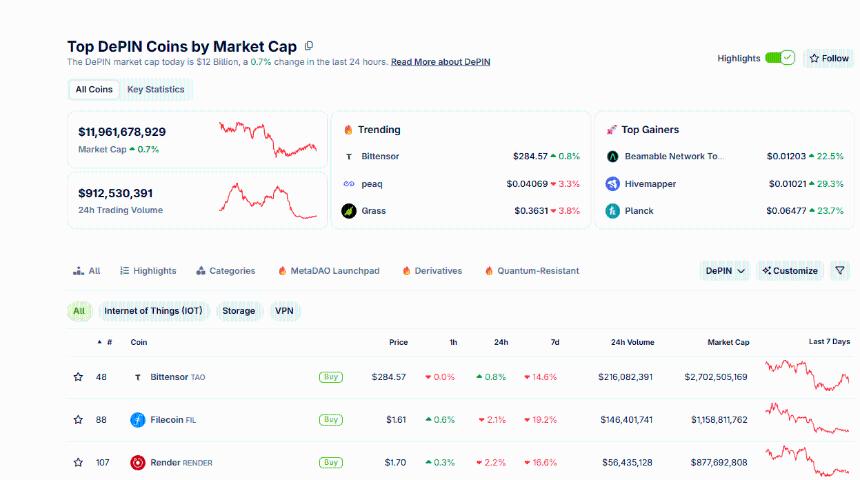Follow the DePIN category
860x480 pixels.
[829, 58]
